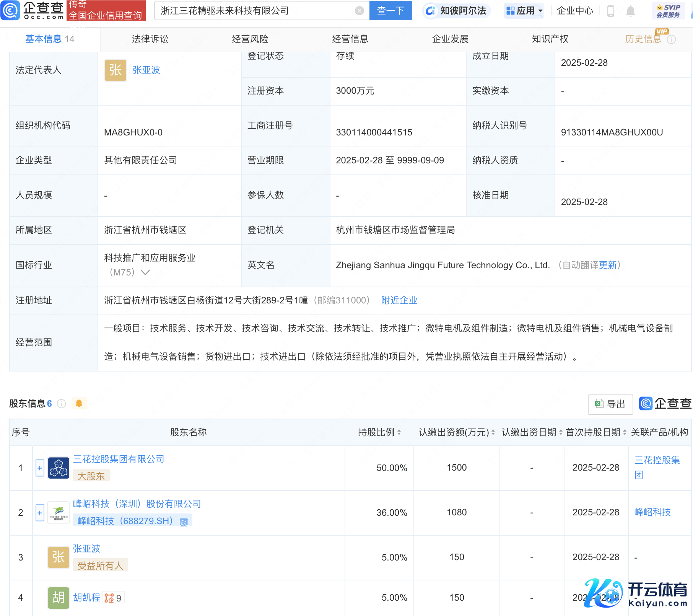Open the 附近企业 link
Screen dimensions: 693x616
point(399,300)
